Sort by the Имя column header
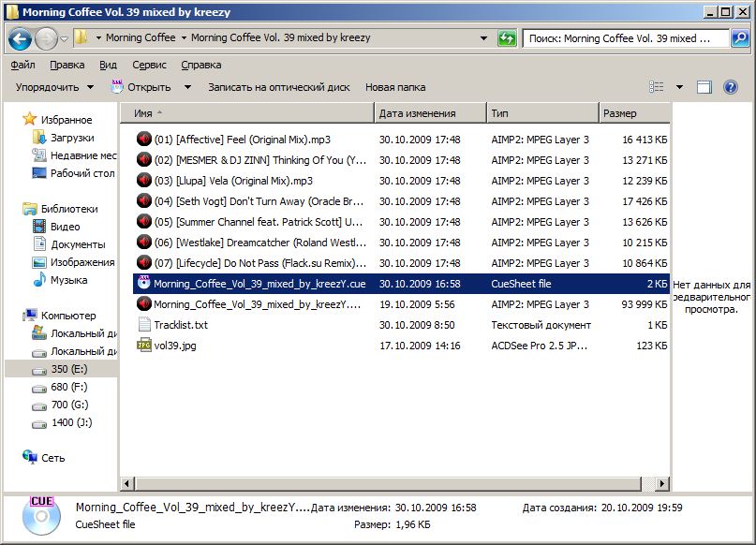 [x=247, y=113]
